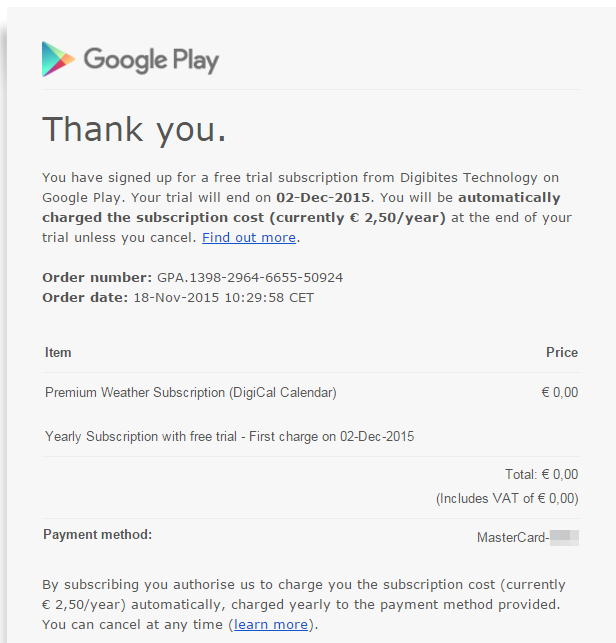Follow the "learn more" cancellation link

point(270,624)
